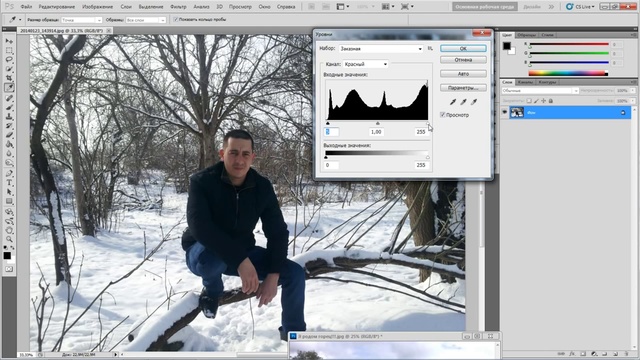Open the Набор preset dropdown in Levels
Viewport: 640px width, 360px height.
[x=381, y=49]
